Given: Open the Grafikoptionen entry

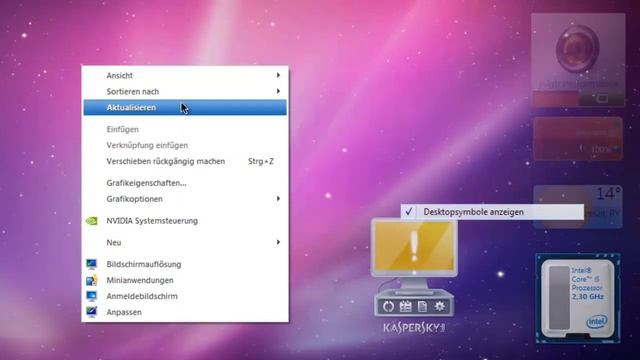Looking at the screenshot, I should pos(185,199).
